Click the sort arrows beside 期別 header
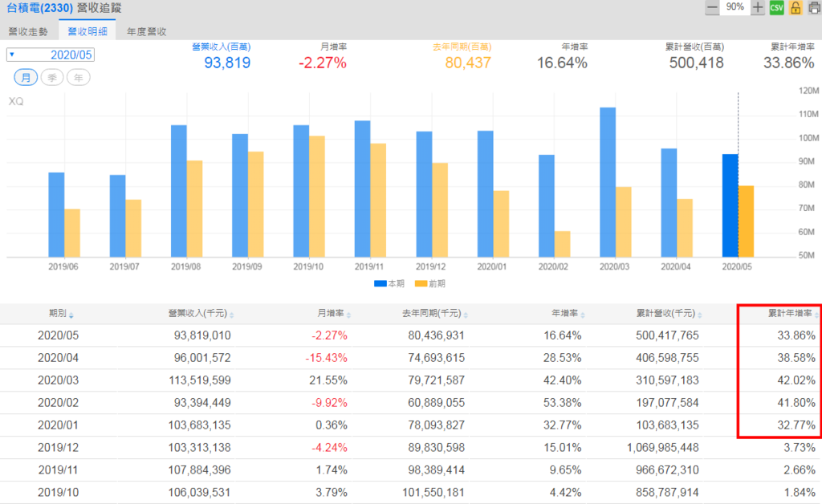 coord(71,315)
